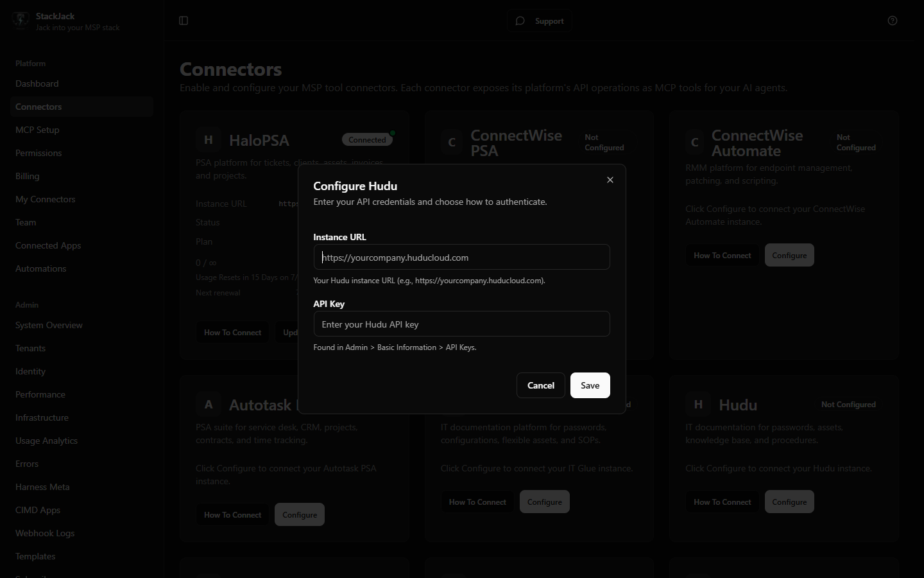This screenshot has height=578, width=924.
Task: Open Permissions page
Action: tap(81, 153)
